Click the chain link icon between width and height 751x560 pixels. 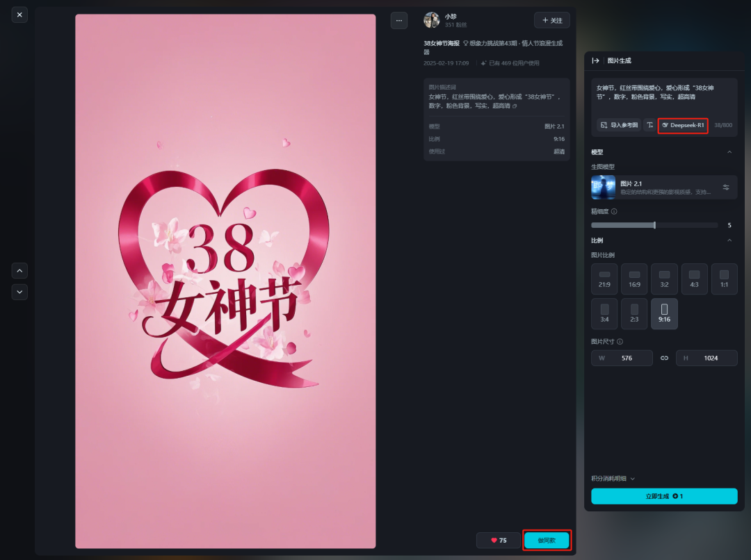pyautogui.click(x=664, y=358)
